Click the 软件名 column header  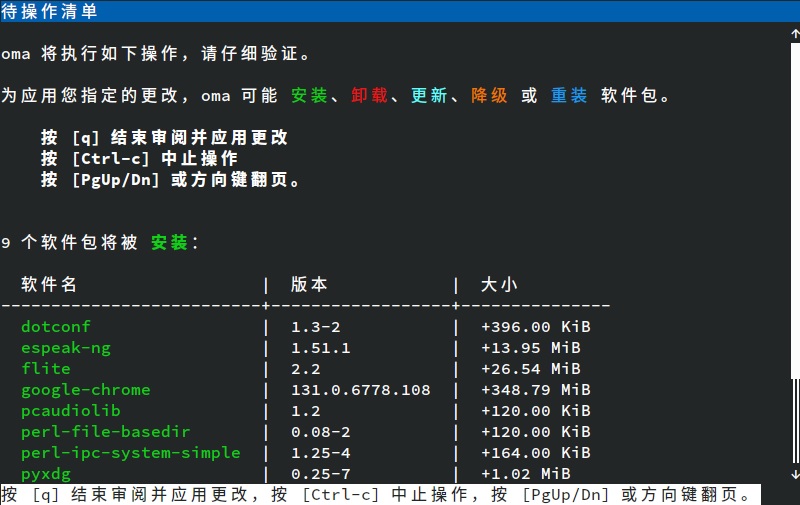point(49,284)
